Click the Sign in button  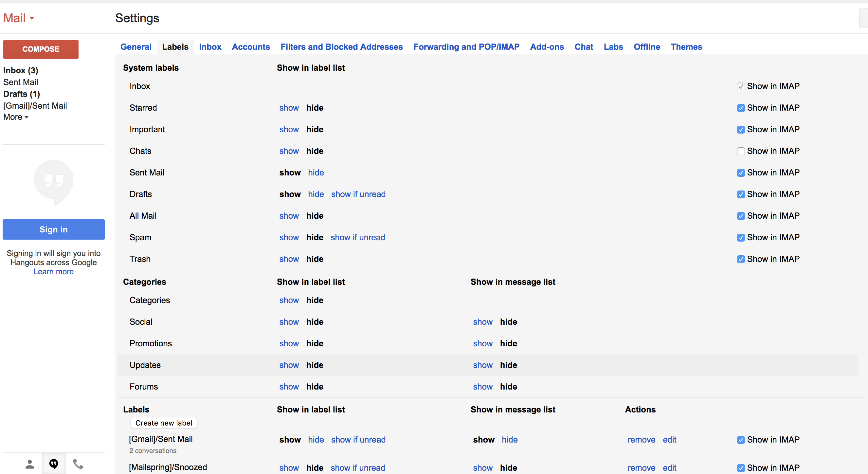pos(53,229)
